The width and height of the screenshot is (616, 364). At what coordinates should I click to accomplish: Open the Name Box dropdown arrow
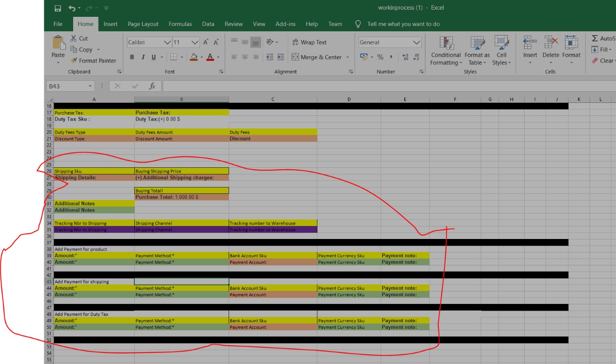click(90, 86)
